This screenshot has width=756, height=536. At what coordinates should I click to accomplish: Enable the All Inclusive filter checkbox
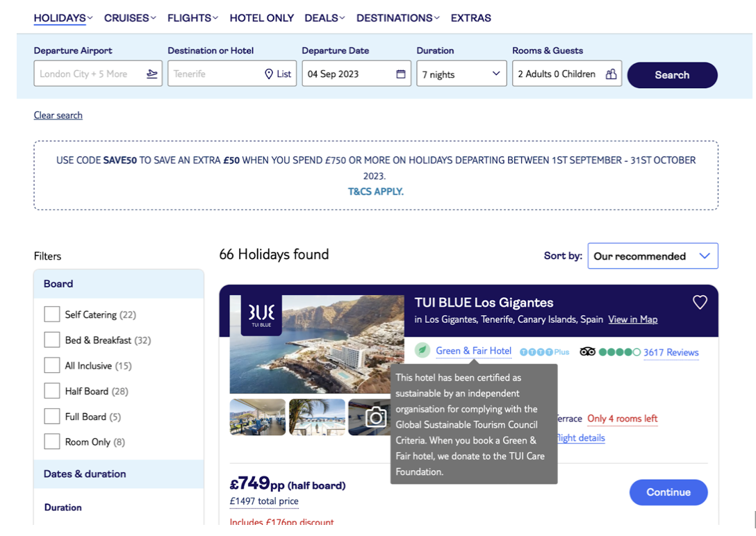(x=51, y=365)
